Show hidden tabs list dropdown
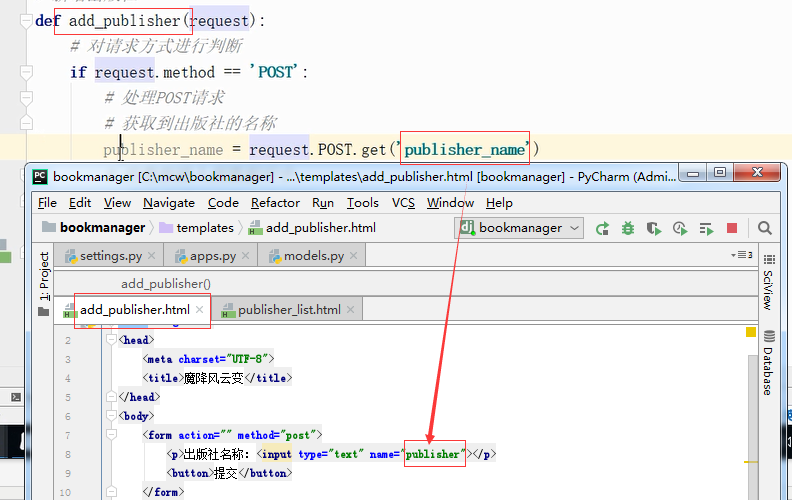Image resolution: width=792 pixels, height=500 pixels. click(x=742, y=255)
